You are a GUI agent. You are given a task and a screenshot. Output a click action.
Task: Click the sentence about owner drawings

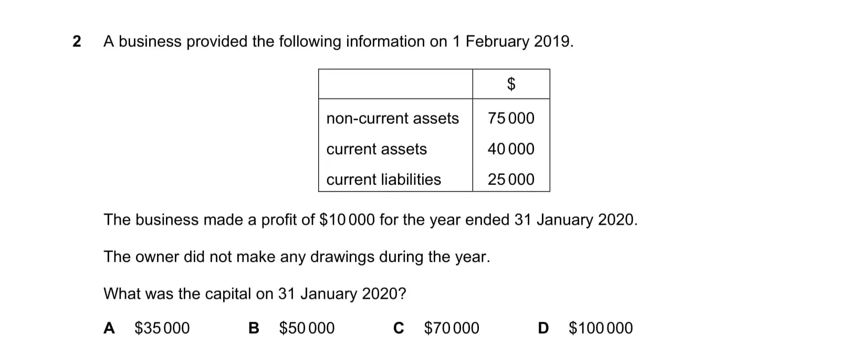(297, 257)
